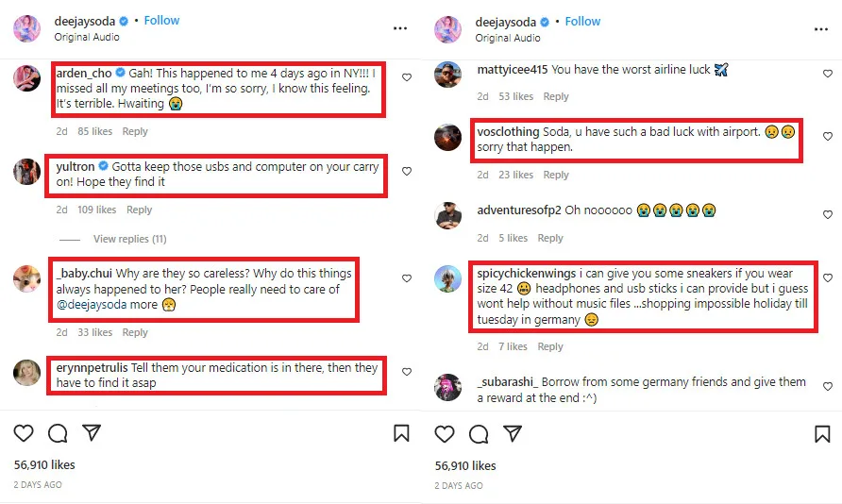Open the left post's three-dot options menu
Image resolution: width=842 pixels, height=504 pixels.
400,28
